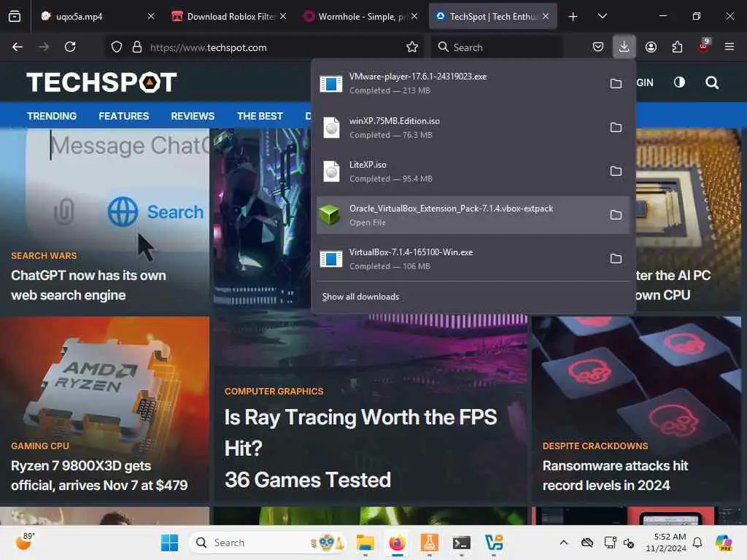Save page to Pocket

598,47
